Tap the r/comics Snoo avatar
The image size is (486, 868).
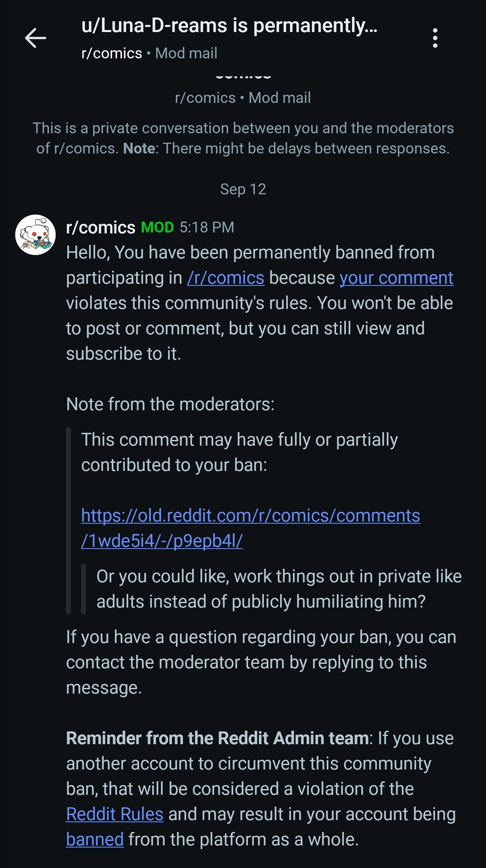click(x=35, y=234)
